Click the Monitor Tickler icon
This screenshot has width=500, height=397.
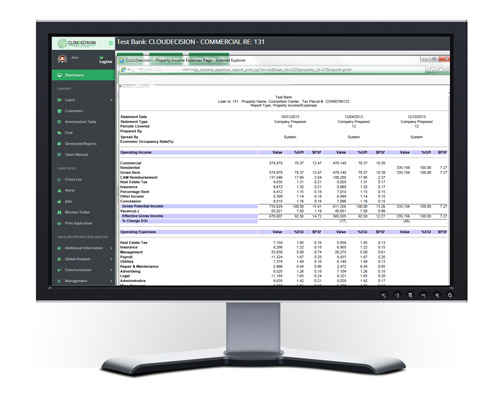tap(59, 212)
